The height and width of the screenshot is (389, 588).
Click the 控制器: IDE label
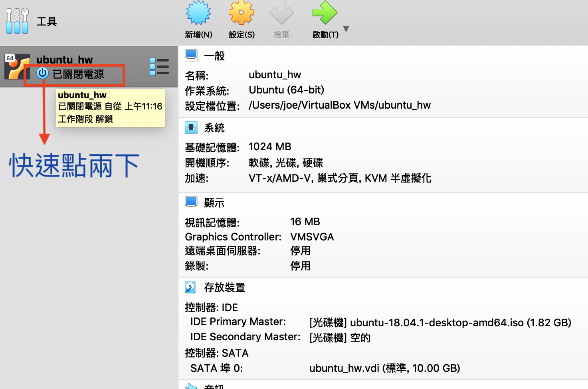click(212, 308)
